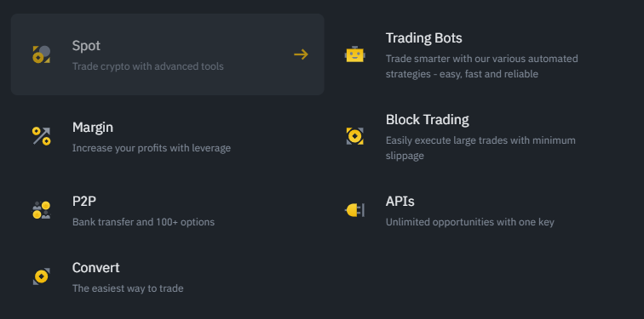Click the Convert coin icon
Screen dimensions: 644x319
42,276
